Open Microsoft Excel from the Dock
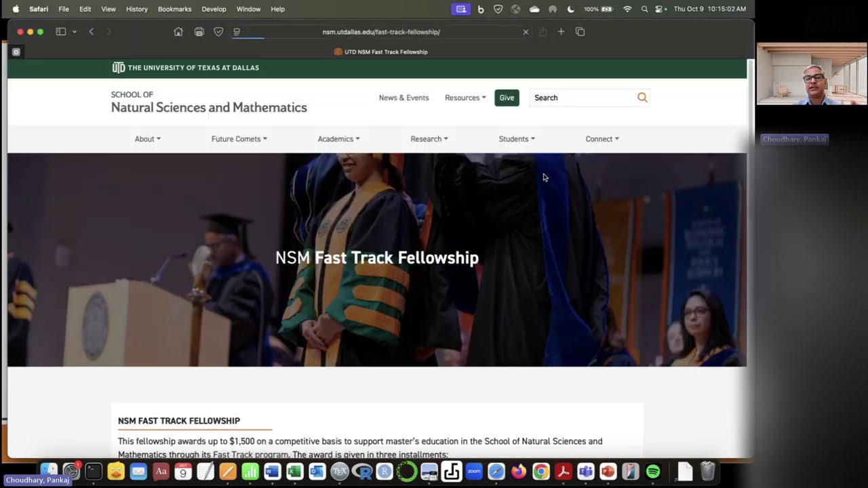The image size is (868, 488). click(295, 471)
